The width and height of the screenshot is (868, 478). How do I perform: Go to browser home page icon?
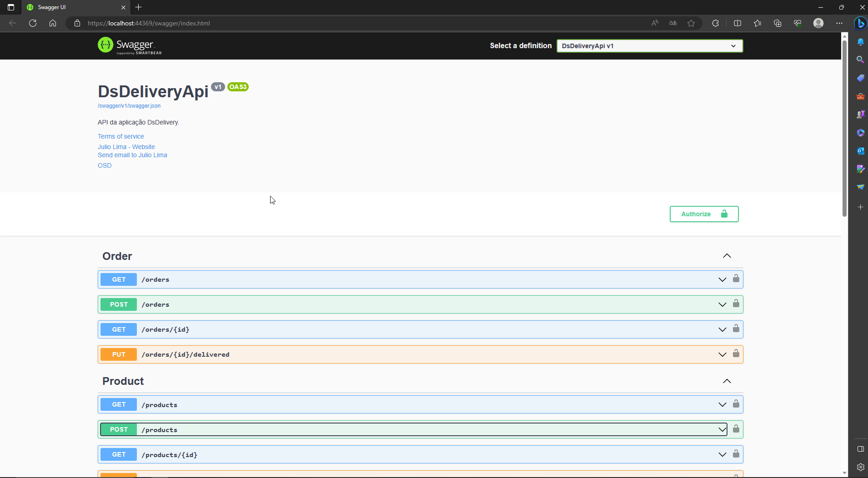(53, 23)
